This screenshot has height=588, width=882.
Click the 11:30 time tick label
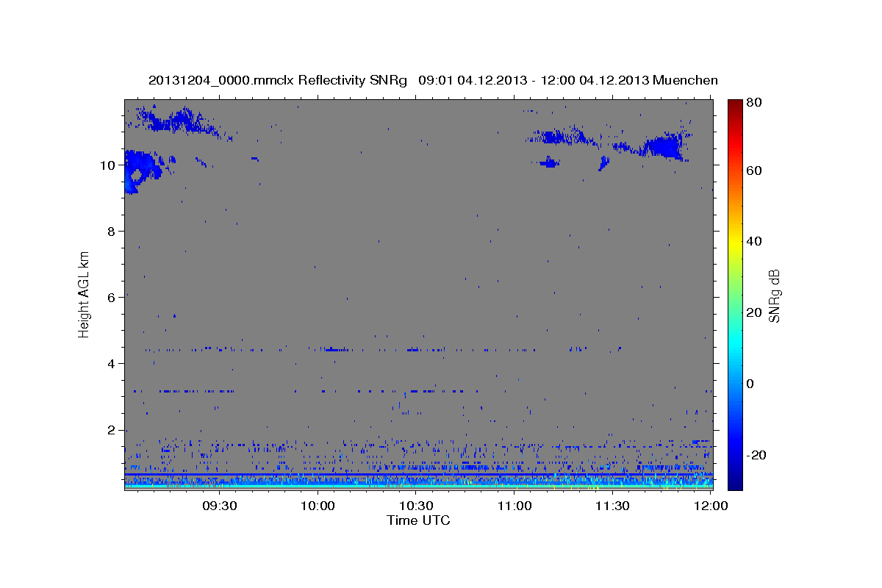(x=612, y=506)
